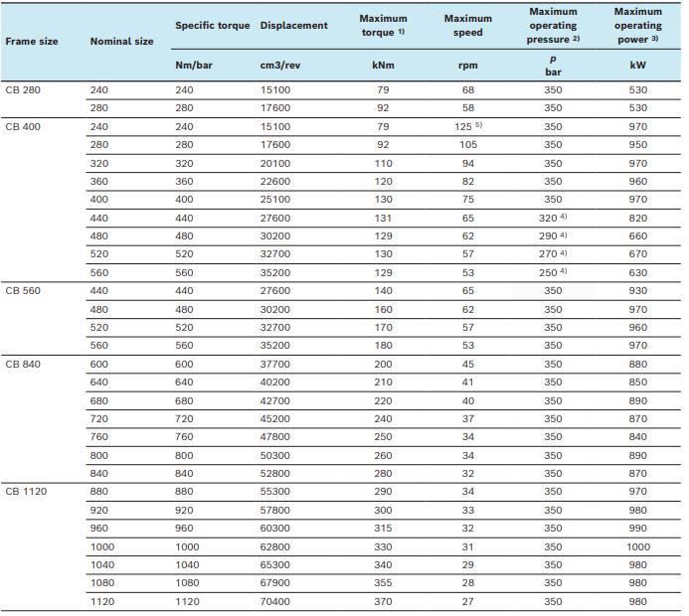The height and width of the screenshot is (616, 689).
Task: Click the 'Nominal size' column header
Action: (121, 42)
